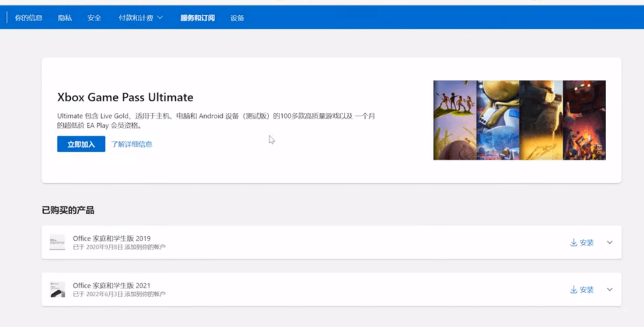Click the 立即加入 button
Viewport: 644px width, 327px height.
tap(81, 144)
